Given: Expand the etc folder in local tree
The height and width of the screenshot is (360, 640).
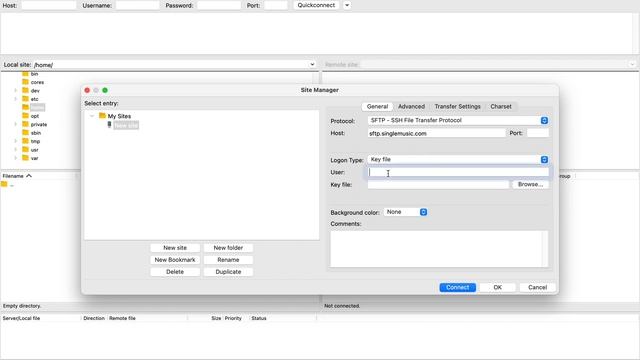Looking at the screenshot, I should tap(16, 99).
